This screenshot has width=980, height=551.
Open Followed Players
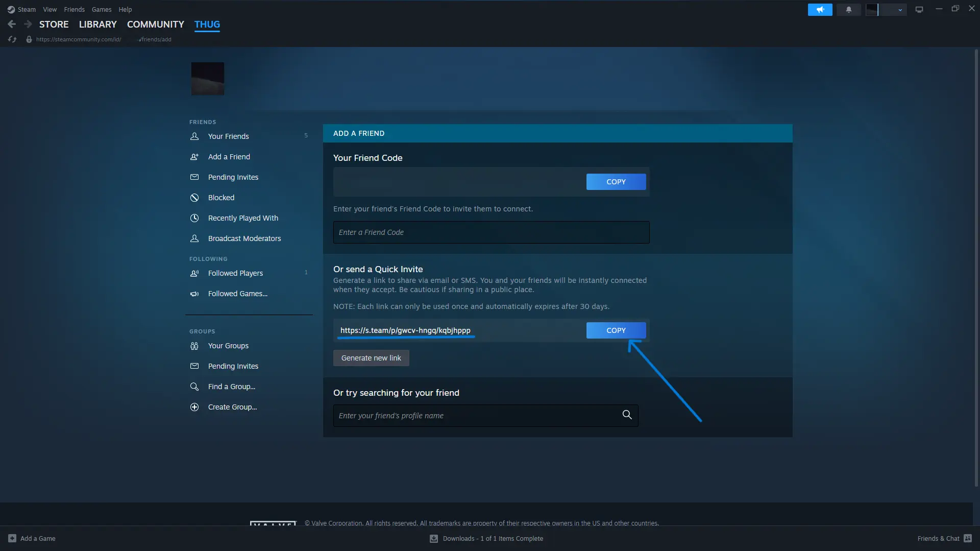click(236, 273)
